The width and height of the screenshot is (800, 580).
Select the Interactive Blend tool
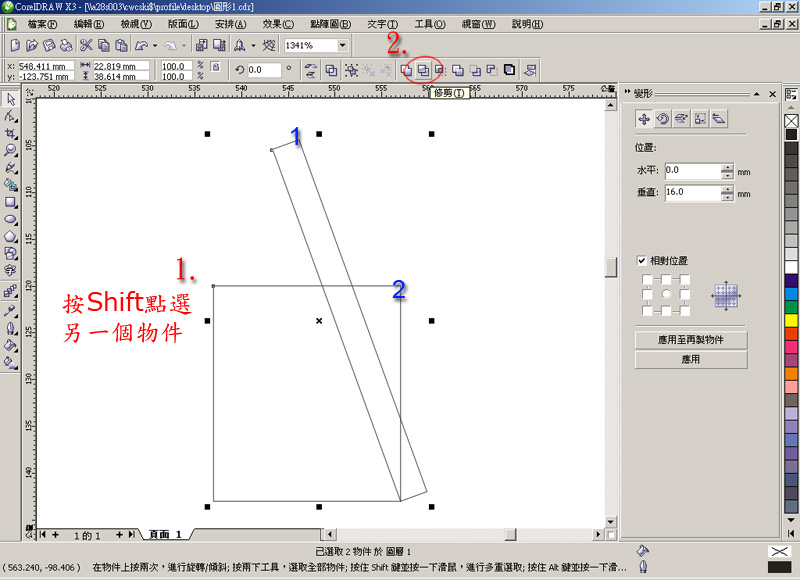click(11, 291)
